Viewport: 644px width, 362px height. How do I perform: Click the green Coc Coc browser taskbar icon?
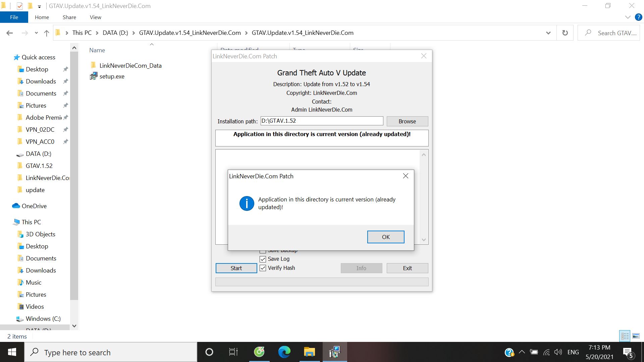coord(259,352)
